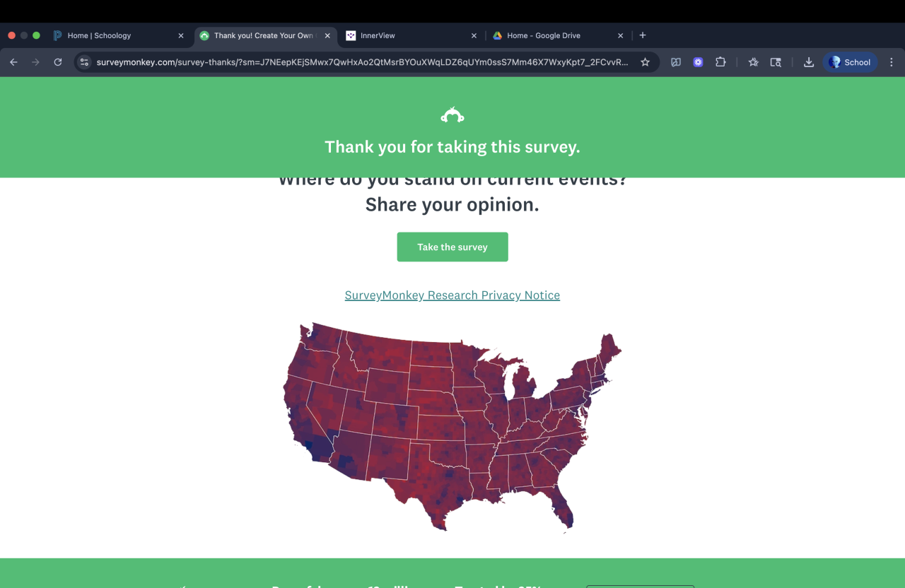Open the bookmarks list star icon
Viewport: 905px width, 588px height.
[754, 62]
